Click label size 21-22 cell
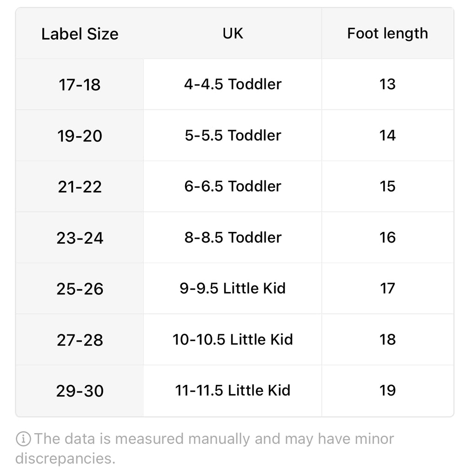Image resolution: width=472 pixels, height=476 pixels. [x=80, y=186]
